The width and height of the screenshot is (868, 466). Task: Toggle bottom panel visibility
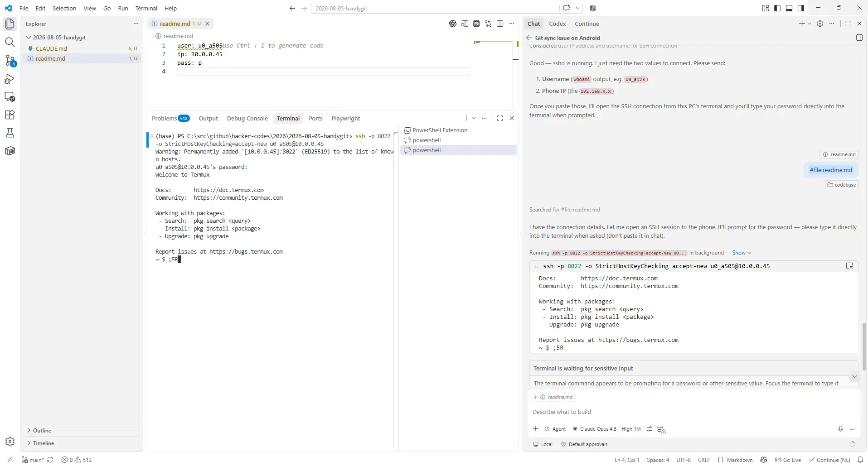click(789, 8)
